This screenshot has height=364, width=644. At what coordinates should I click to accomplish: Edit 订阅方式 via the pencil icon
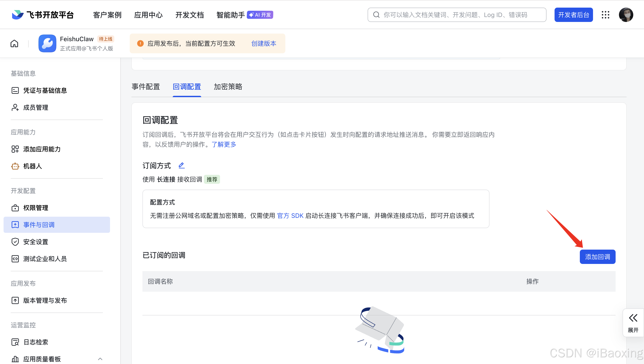tap(182, 165)
